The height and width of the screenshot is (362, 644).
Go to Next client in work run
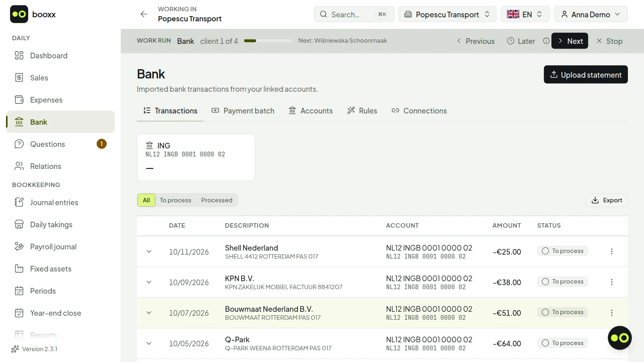tap(570, 41)
